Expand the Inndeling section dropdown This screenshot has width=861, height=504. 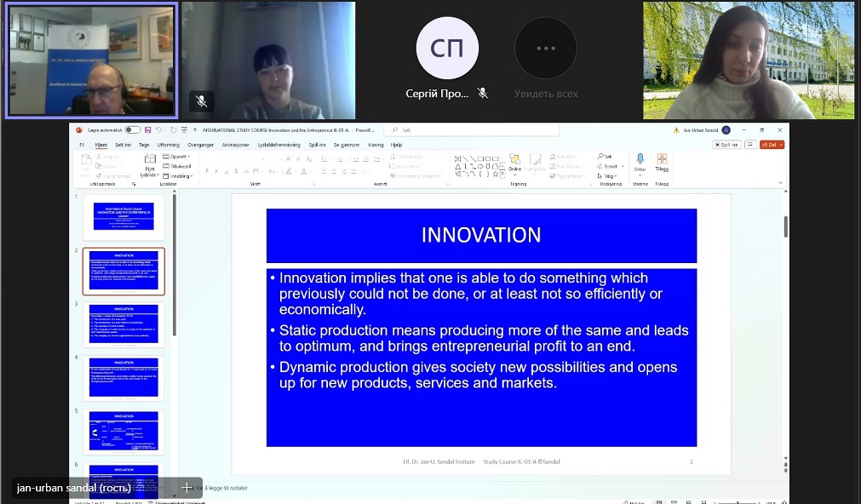(178, 176)
